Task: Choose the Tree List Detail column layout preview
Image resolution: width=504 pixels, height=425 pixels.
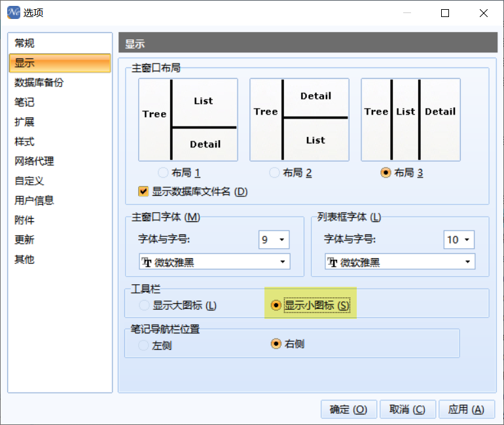Action: click(x=410, y=120)
